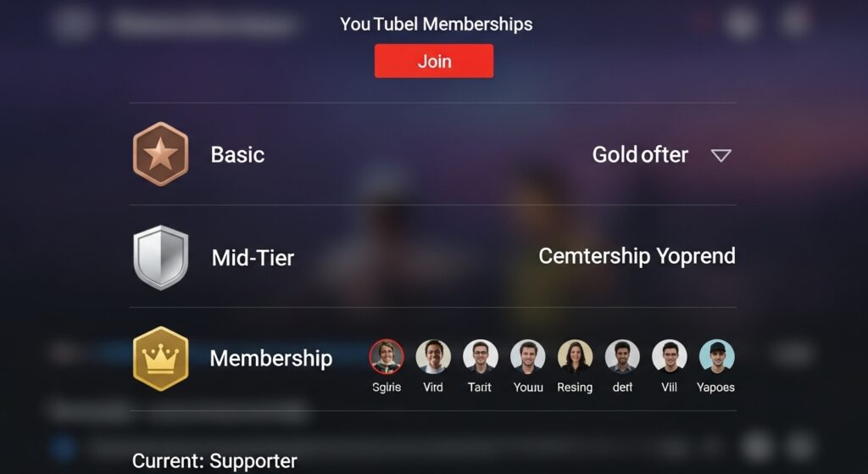View the Youru member avatar
868x474 pixels.
pos(527,357)
